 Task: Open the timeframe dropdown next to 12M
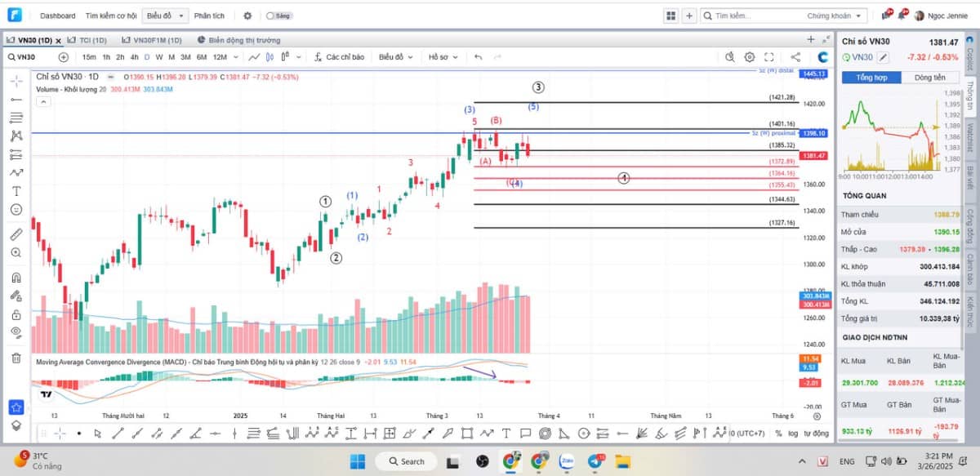point(236,57)
